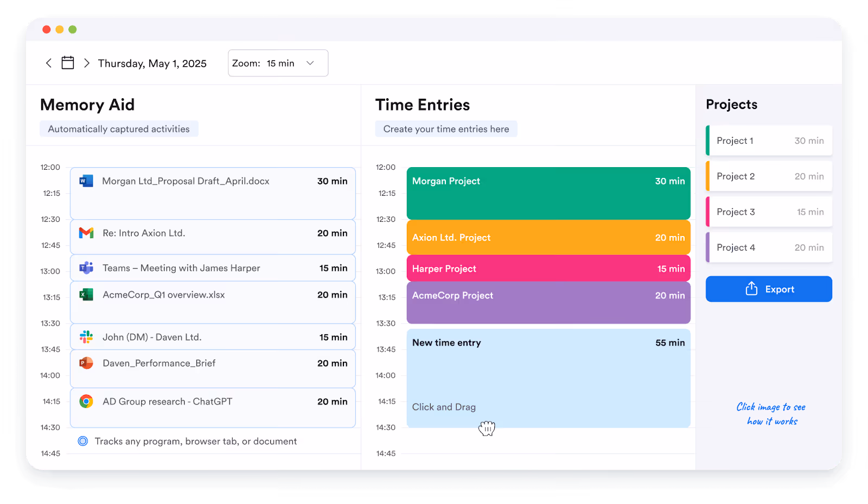Open the orange Axion Ltd. Project entry
Viewport: 868px width, 504px height.
click(548, 238)
